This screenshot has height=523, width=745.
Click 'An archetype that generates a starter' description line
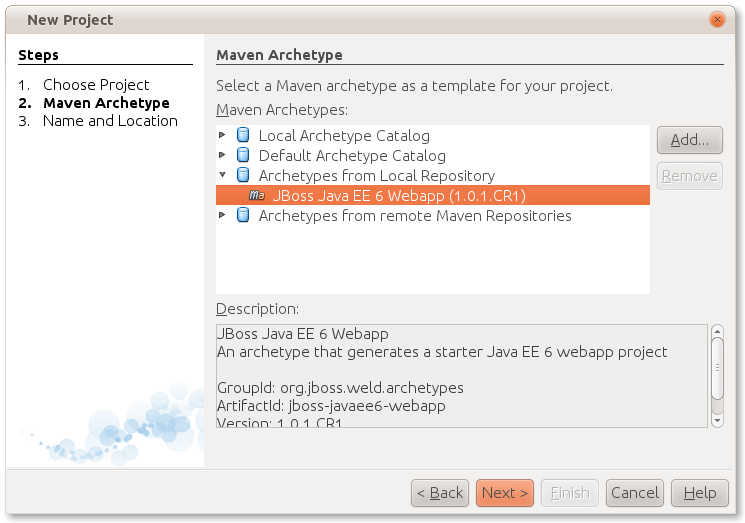tap(442, 352)
